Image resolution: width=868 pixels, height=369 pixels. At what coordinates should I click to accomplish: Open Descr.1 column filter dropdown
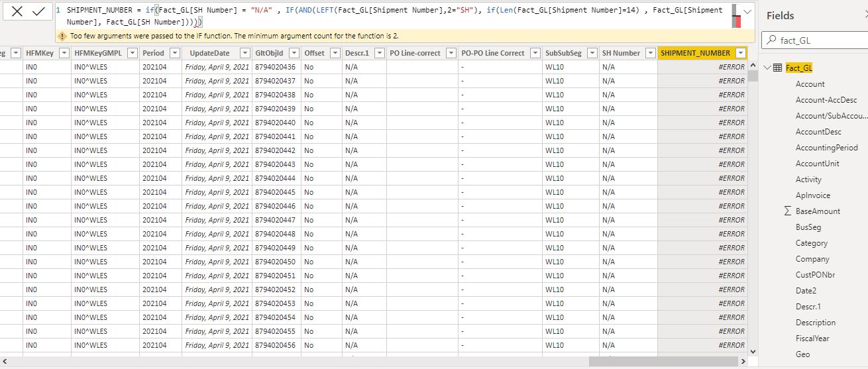(380, 53)
